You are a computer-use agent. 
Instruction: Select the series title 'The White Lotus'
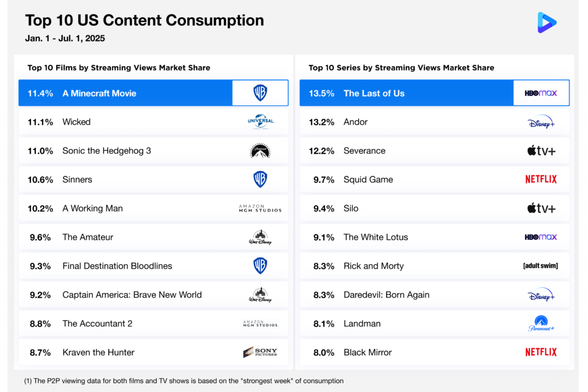(376, 237)
